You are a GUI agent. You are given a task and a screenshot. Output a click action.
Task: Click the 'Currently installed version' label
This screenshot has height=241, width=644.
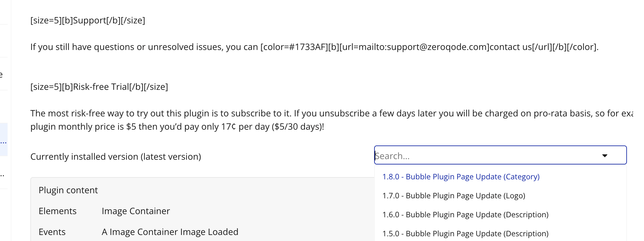(116, 157)
